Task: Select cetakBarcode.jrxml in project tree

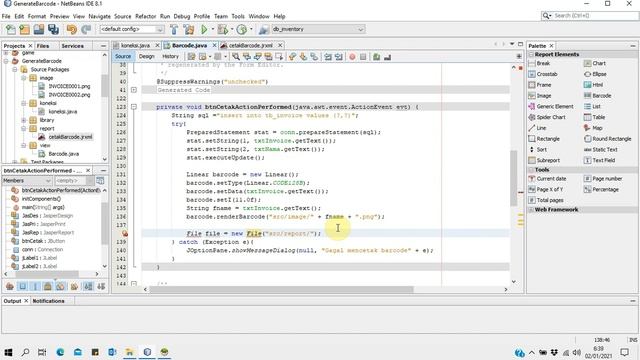Action: 71,137
